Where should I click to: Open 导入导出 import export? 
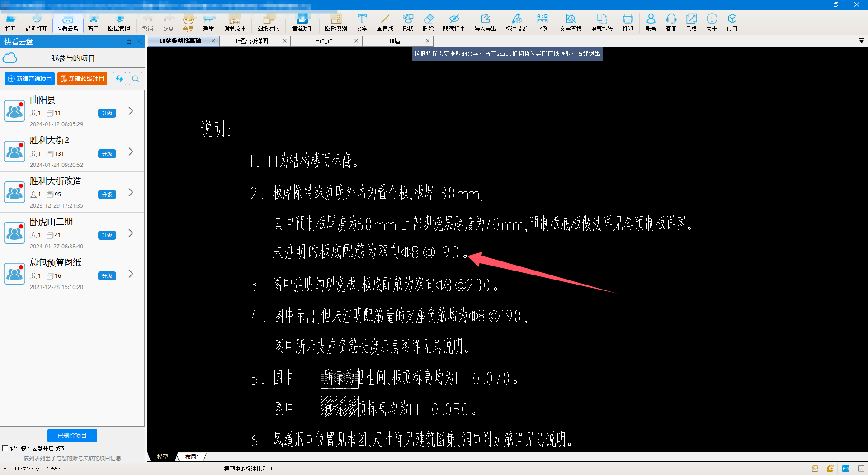point(485,23)
